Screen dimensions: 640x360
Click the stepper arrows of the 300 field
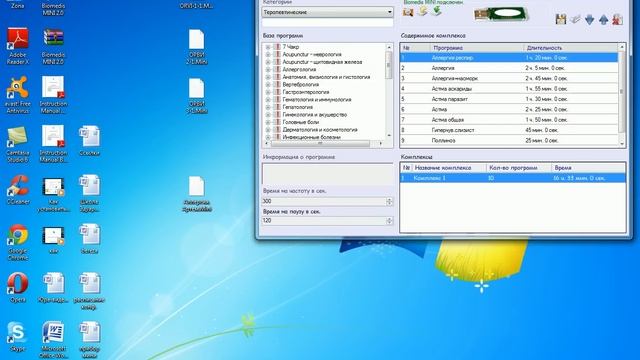tap(389, 201)
